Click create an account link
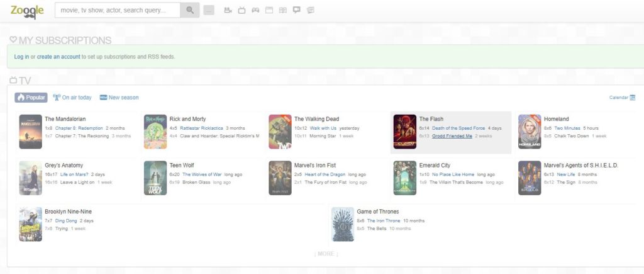The height and width of the screenshot is (274, 644). pyautogui.click(x=58, y=57)
